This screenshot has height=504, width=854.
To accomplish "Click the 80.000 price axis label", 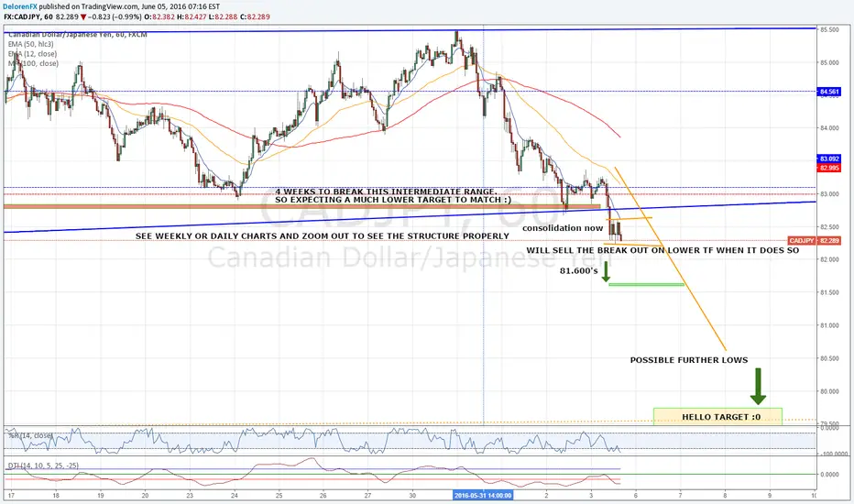I will (x=829, y=392).
